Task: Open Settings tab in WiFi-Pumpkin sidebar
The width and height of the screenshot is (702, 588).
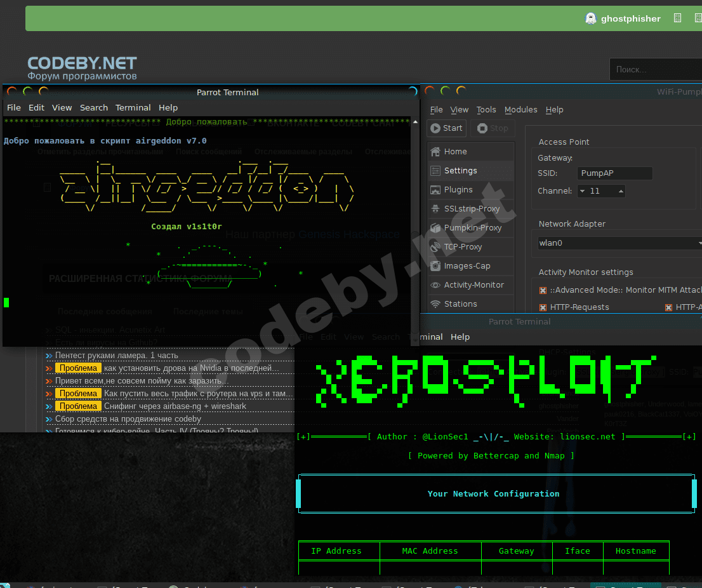Action: (470, 171)
